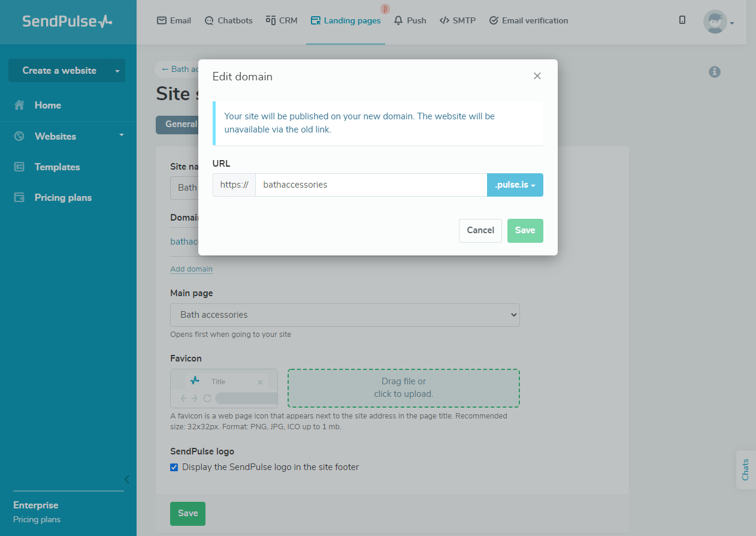
Task: Click the bathaccessories URL input field
Action: point(371,185)
